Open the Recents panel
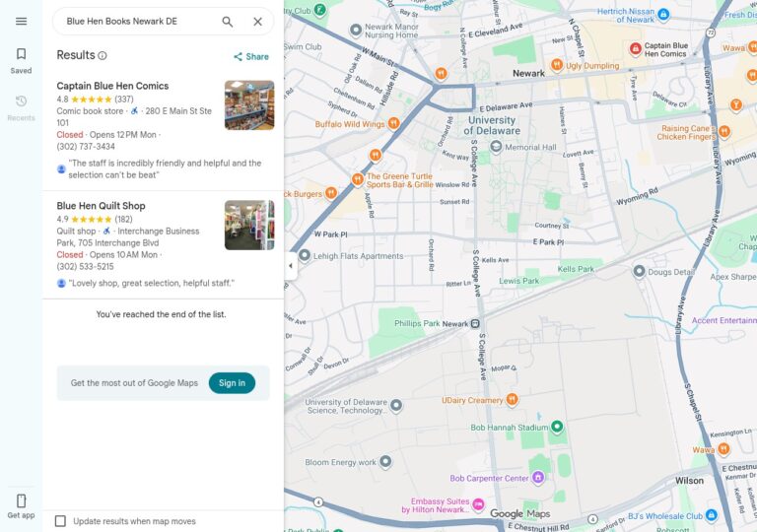Viewport: 757px width, 532px height. (x=22, y=108)
